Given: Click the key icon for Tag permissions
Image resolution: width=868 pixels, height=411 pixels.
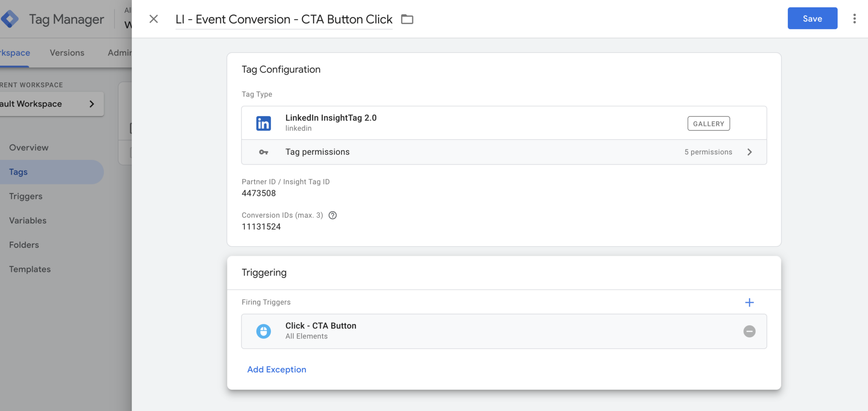Looking at the screenshot, I should (x=263, y=152).
